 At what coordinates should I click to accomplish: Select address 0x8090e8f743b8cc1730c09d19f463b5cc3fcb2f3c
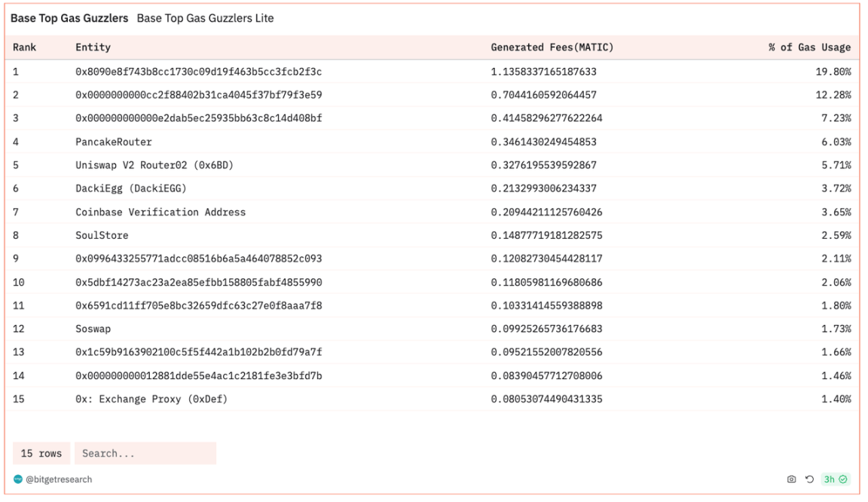pos(199,72)
